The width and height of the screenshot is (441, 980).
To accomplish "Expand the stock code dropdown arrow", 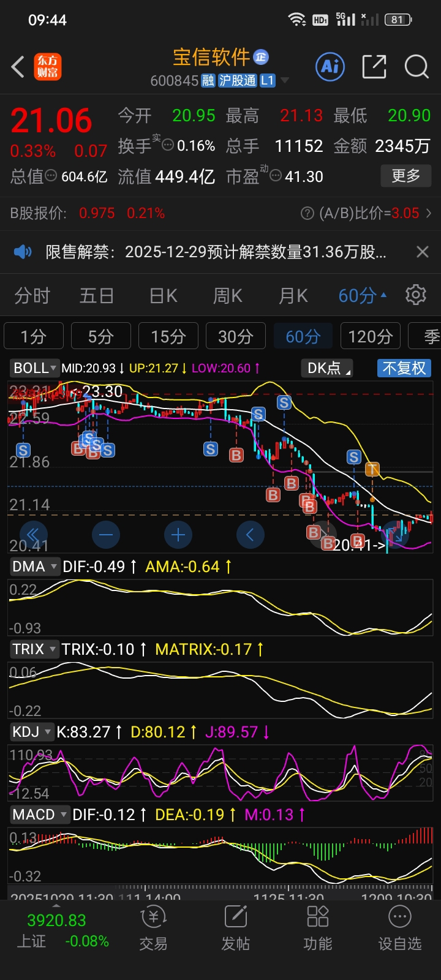I will (285, 81).
